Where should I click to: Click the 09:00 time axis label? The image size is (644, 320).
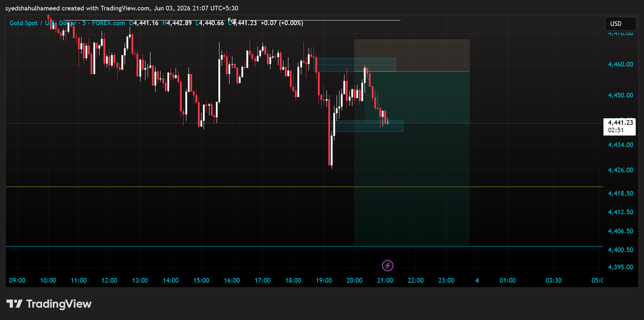(18, 280)
